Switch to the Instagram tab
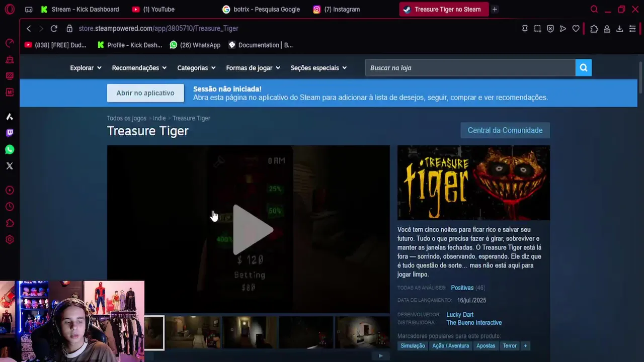This screenshot has height=362, width=644. tap(337, 9)
